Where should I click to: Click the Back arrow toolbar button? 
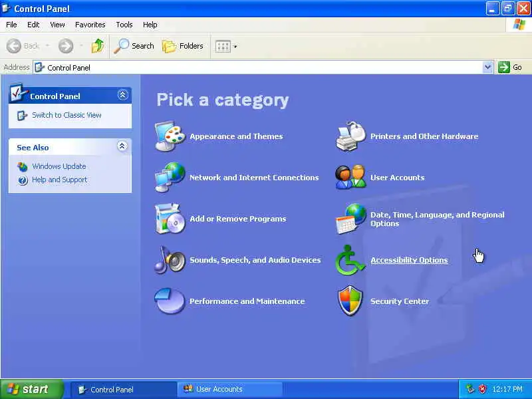[x=23, y=46]
